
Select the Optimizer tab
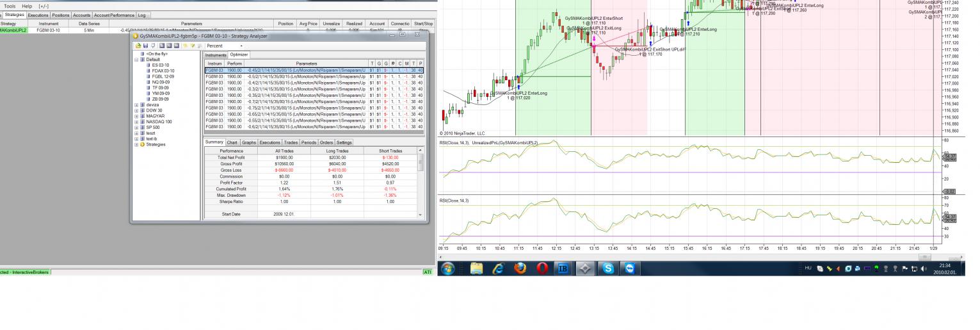pyautogui.click(x=239, y=55)
